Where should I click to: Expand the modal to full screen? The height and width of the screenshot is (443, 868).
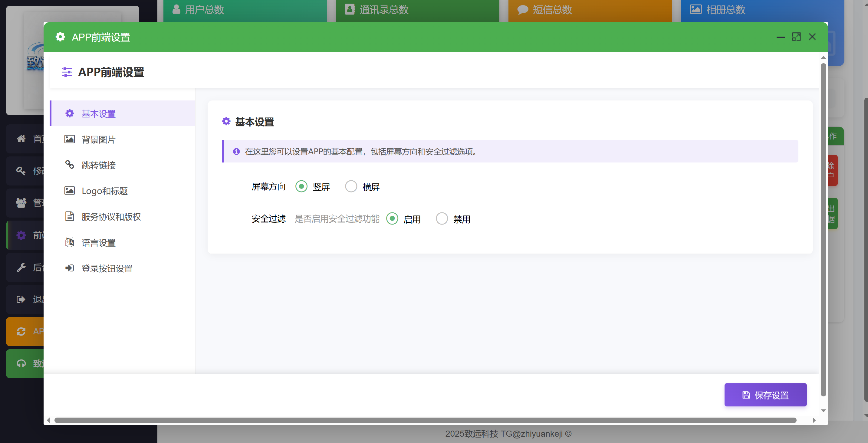tap(797, 37)
